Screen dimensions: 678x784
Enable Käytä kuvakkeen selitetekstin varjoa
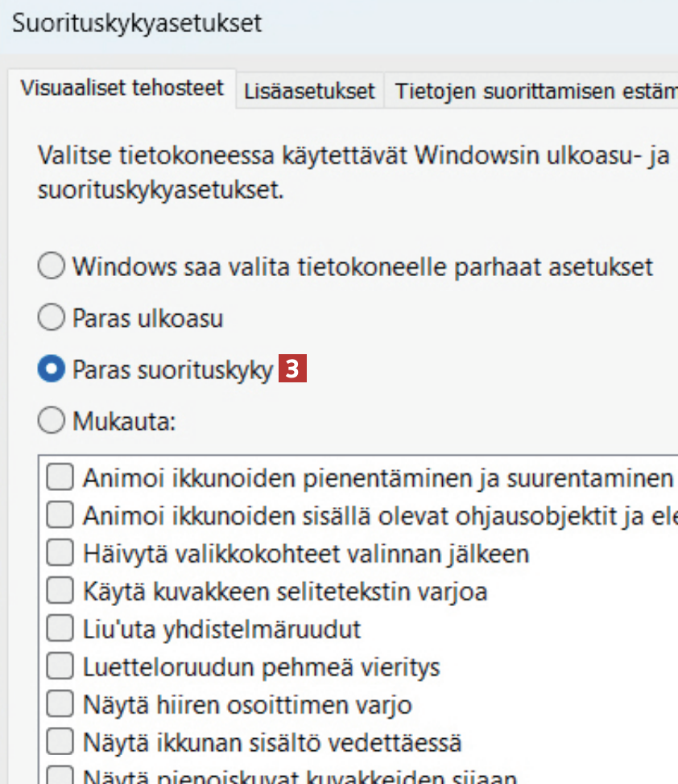point(60,592)
